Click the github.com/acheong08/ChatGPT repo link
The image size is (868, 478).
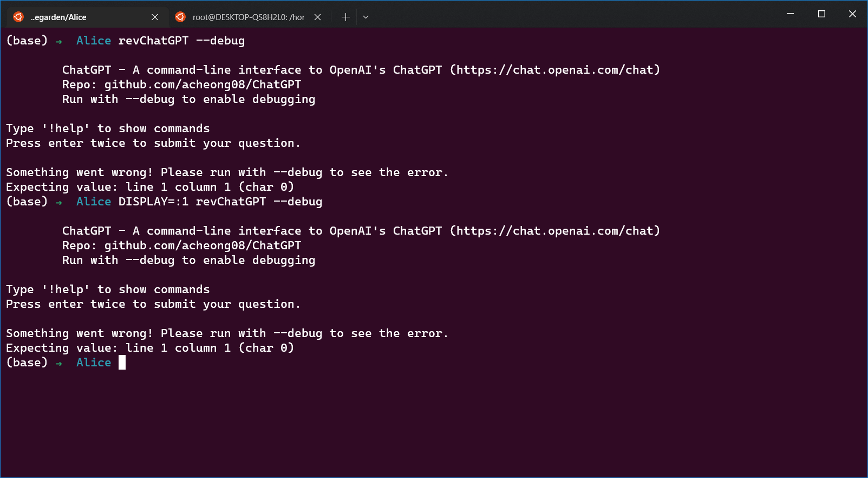[202, 84]
